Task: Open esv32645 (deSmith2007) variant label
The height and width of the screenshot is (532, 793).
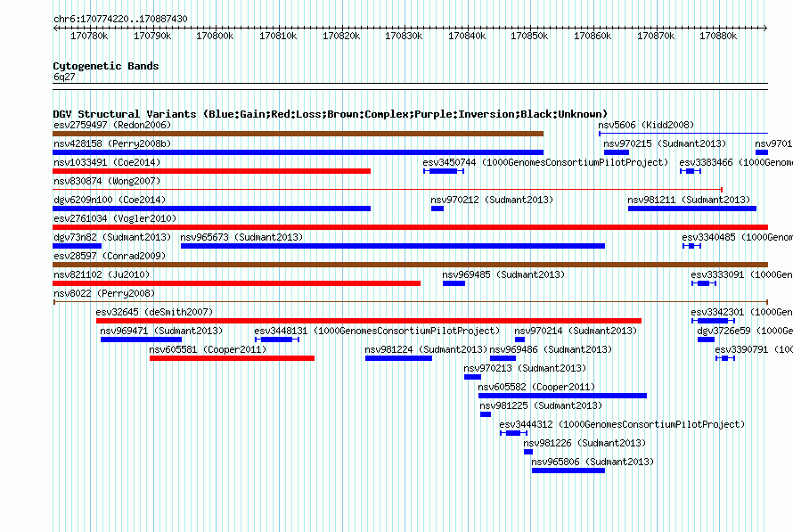Action: coord(154,312)
